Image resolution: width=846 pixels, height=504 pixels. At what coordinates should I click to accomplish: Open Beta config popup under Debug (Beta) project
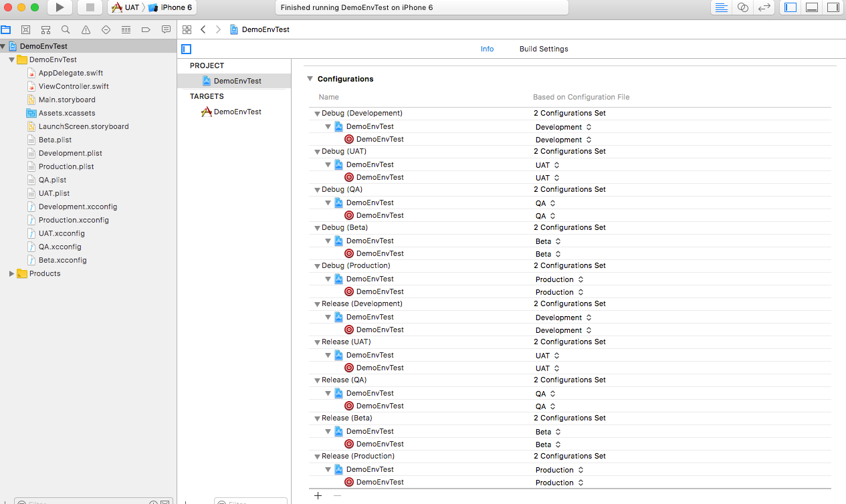pyautogui.click(x=548, y=241)
